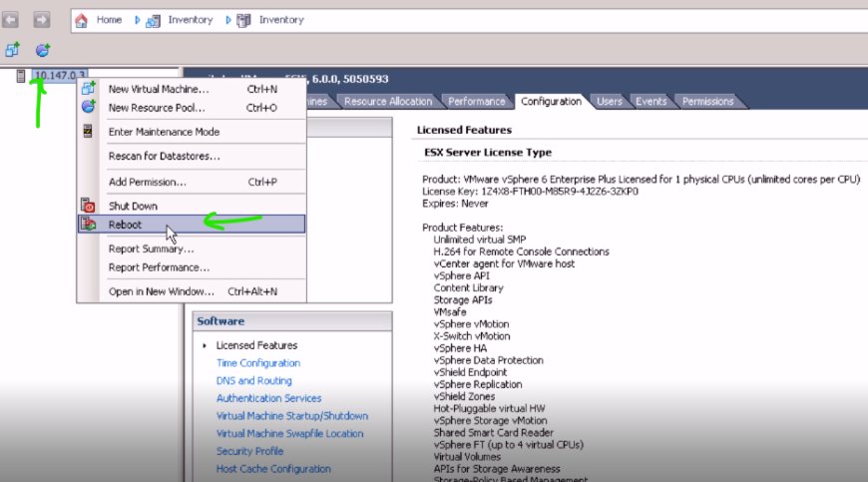Expand the arrow before second Inventory breadcrumb
868x482 pixels.
(227, 21)
